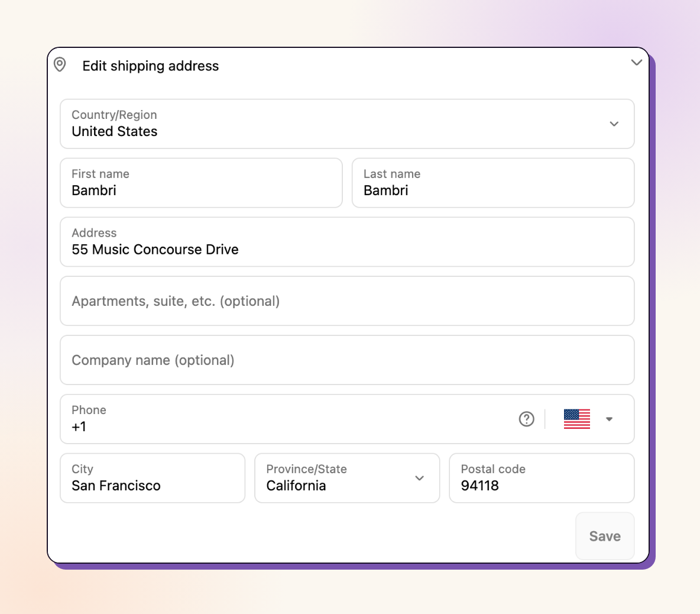Click the US flag icon in Phone field

pos(577,419)
